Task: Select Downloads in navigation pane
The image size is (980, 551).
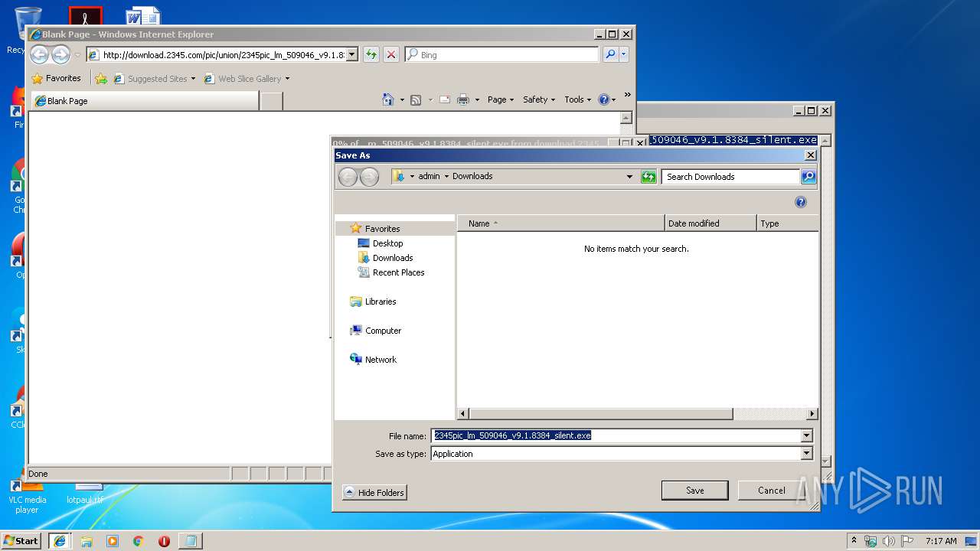Action: click(x=393, y=258)
